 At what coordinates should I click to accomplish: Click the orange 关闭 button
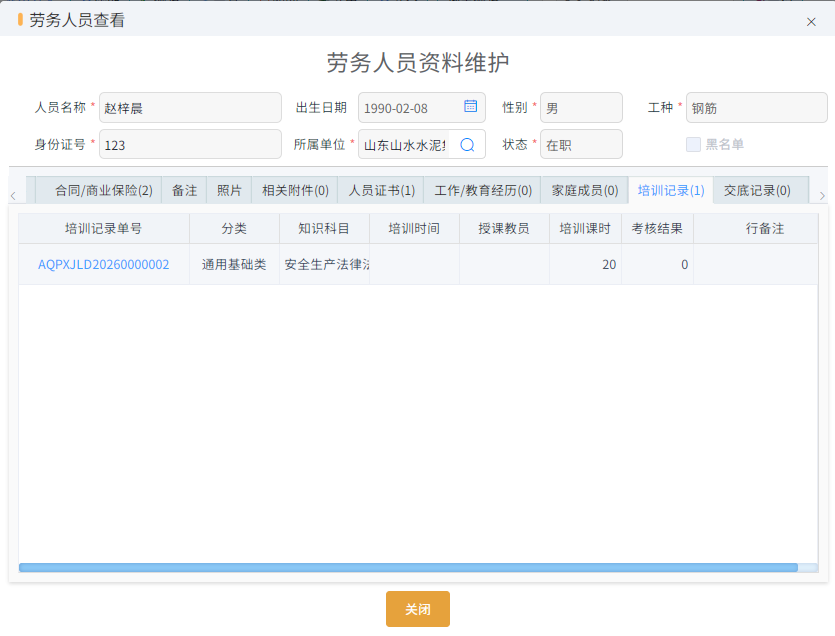(418, 609)
